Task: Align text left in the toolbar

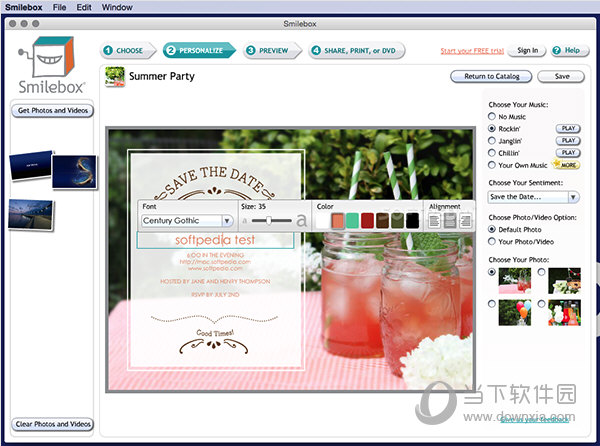Action: tap(434, 221)
